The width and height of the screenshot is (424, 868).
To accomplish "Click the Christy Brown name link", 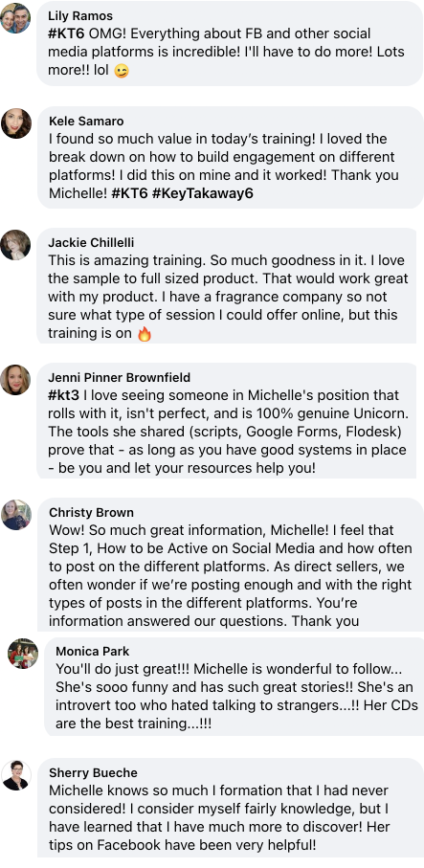I will (x=91, y=513).
